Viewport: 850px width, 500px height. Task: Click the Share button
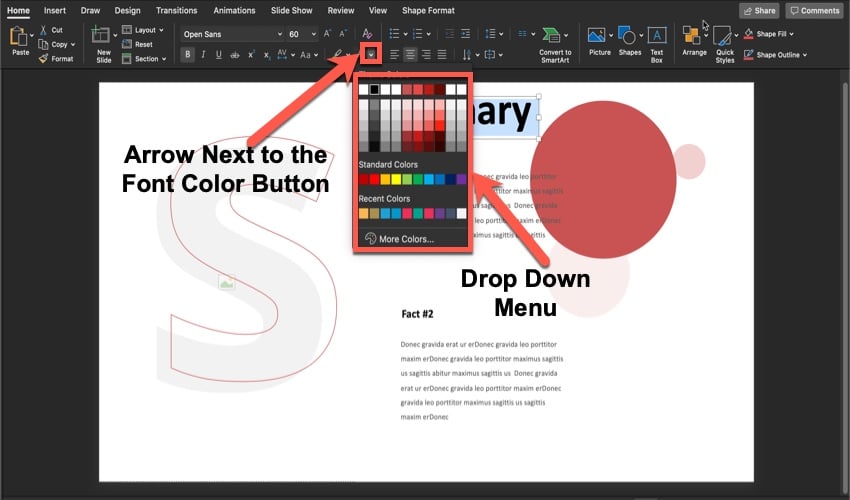(759, 10)
